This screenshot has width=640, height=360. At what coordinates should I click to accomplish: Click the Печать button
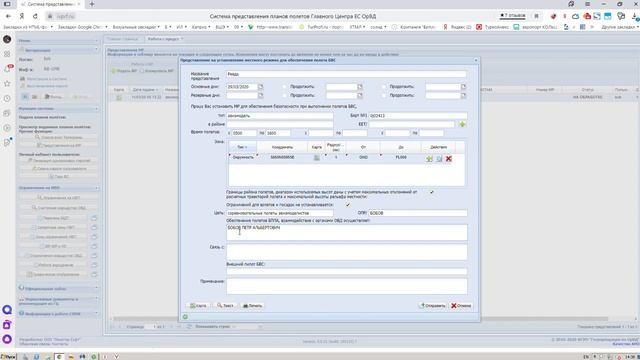coord(252,305)
